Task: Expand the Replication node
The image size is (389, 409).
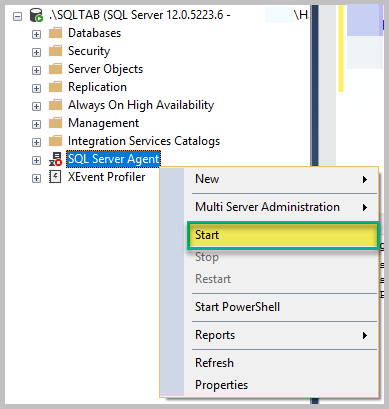Action: click(36, 88)
